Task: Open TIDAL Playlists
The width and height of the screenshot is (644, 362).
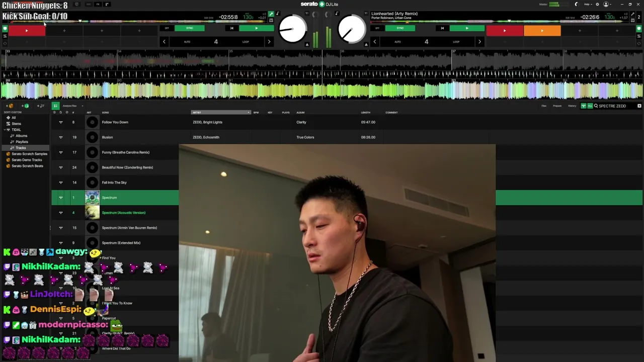Action: pyautogui.click(x=22, y=142)
